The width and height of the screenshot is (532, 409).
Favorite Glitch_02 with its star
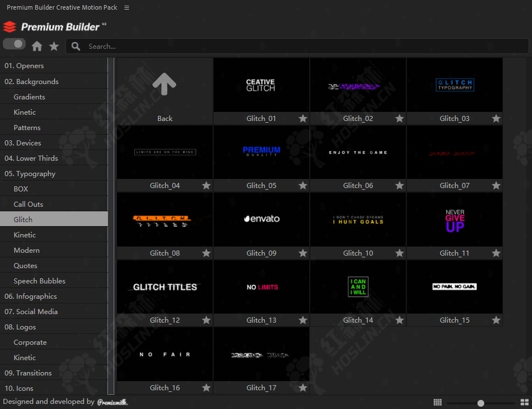click(x=400, y=118)
